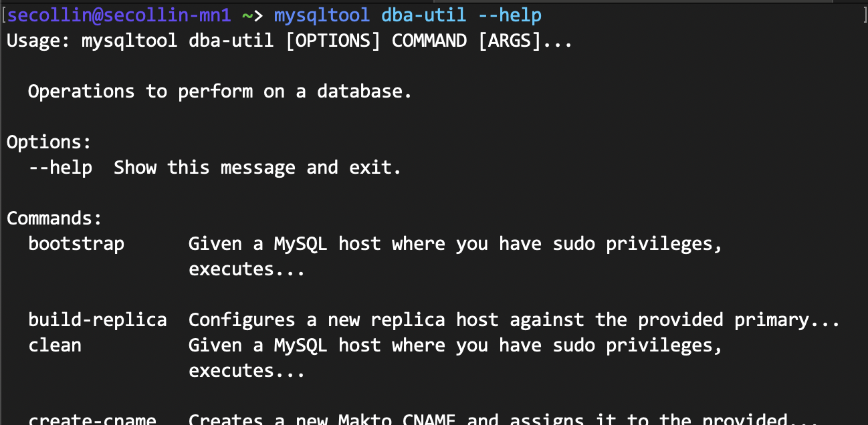Click the clean command name

click(x=55, y=345)
